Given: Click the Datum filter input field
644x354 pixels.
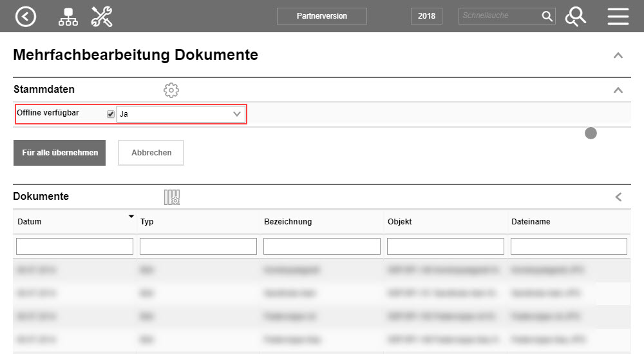Looking at the screenshot, I should [75, 246].
